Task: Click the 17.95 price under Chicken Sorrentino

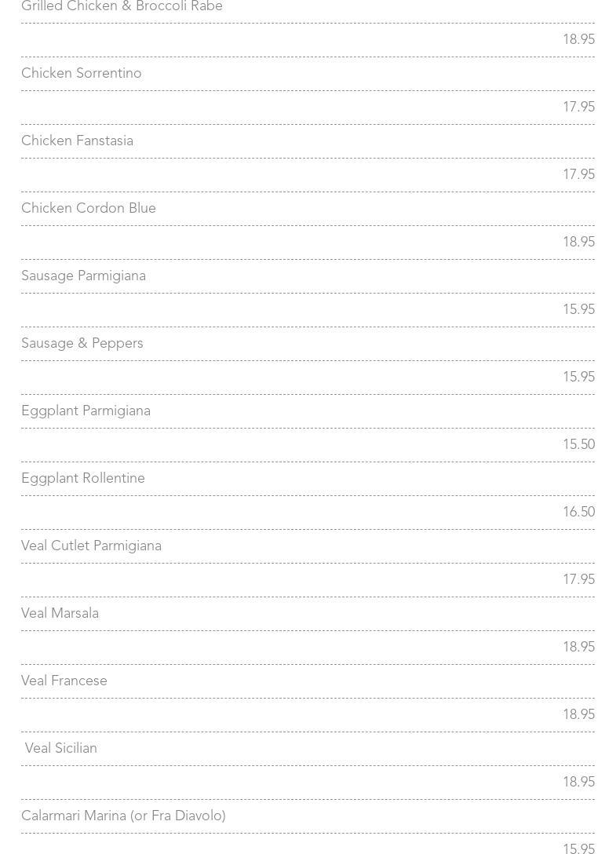Action: pyautogui.click(x=578, y=108)
